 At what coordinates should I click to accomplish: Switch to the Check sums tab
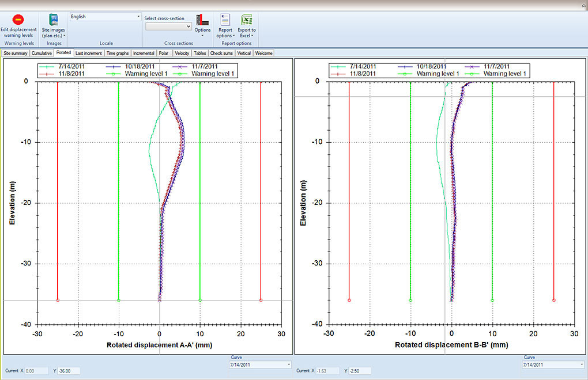[222, 53]
